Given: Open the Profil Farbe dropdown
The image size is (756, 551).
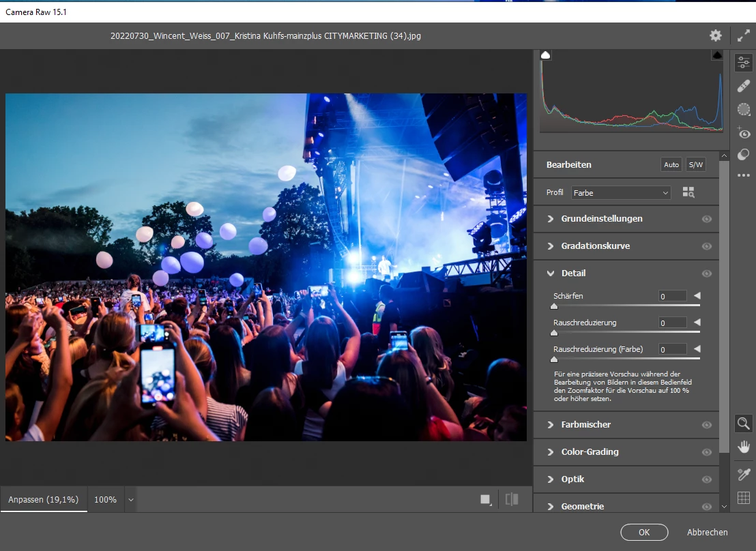Looking at the screenshot, I should click(621, 193).
